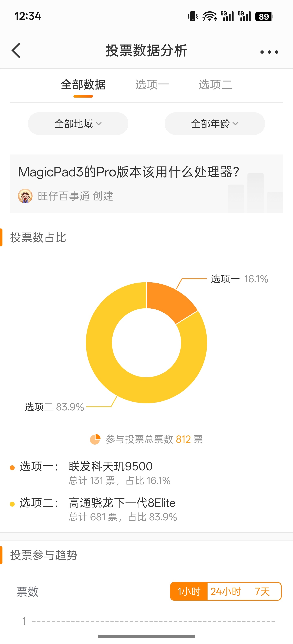The image size is (293, 644).
Task: Expand the 全部地域 region dropdown
Action: coord(78,124)
